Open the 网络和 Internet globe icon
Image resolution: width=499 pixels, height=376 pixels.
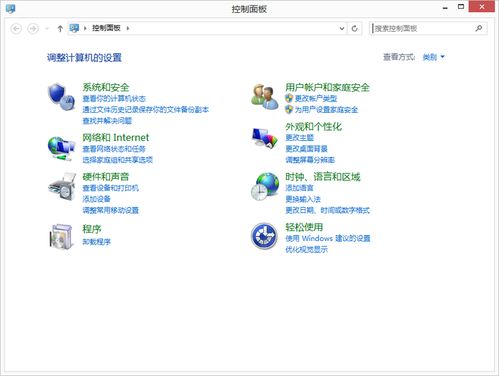pyautogui.click(x=61, y=148)
